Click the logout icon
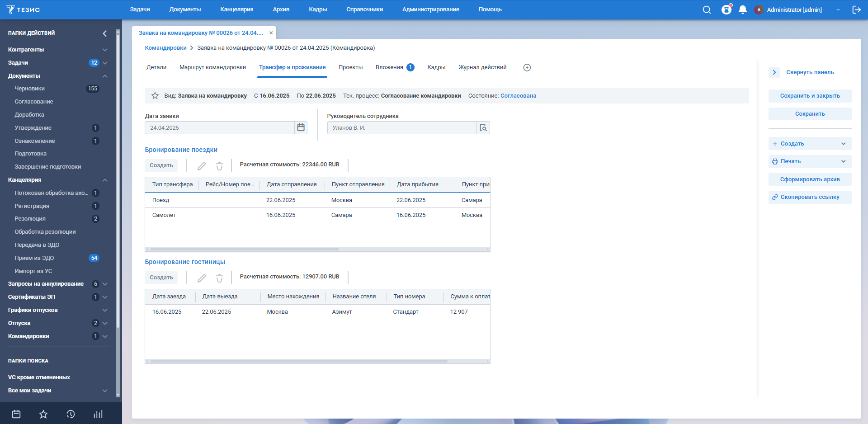 click(x=856, y=10)
